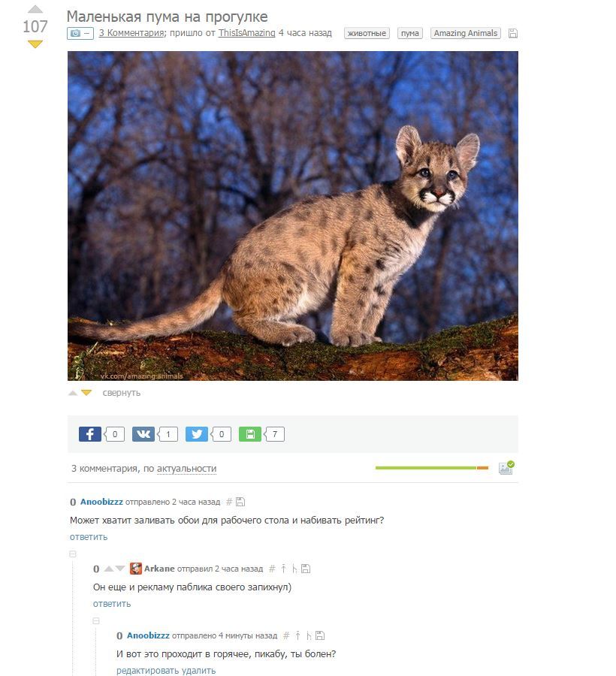The height and width of the screenshot is (676, 616).
Task: Upvote Arkane's comment
Action: pyautogui.click(x=109, y=569)
